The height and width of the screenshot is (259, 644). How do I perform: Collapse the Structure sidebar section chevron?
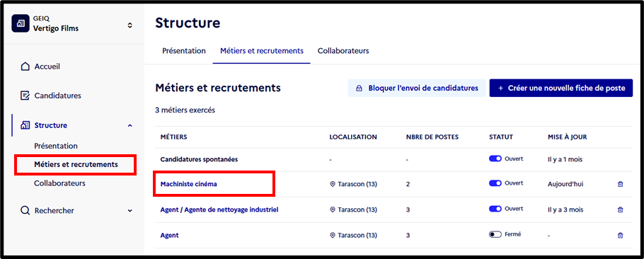pos(130,125)
